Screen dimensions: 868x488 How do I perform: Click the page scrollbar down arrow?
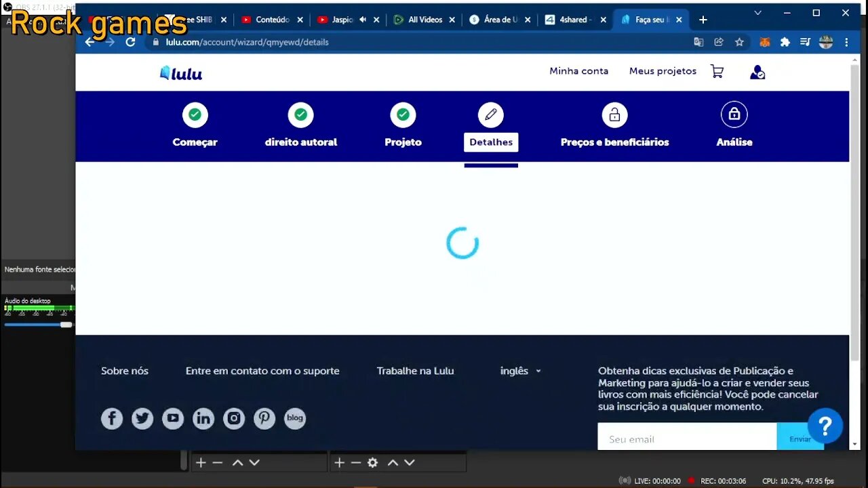[x=854, y=444]
